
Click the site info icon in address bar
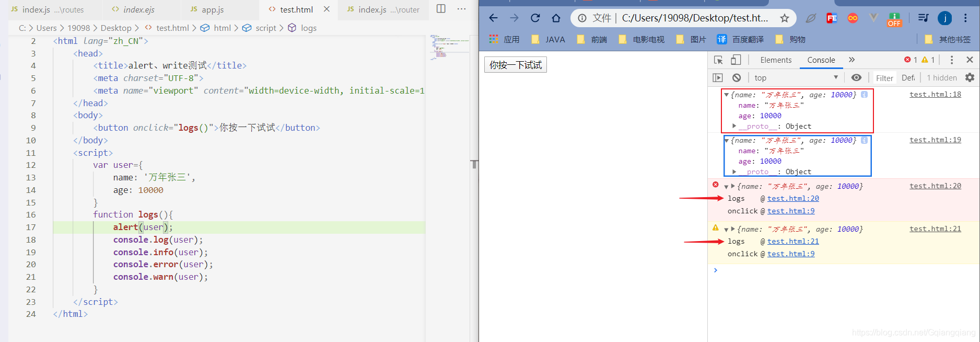coord(582,18)
